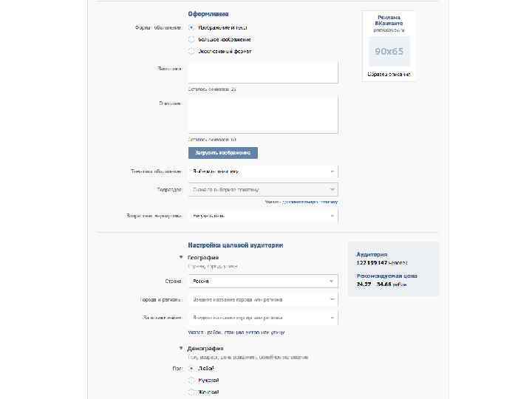This screenshot has width=532, height=399.
Task: Open the 'Подраздел' dropdown
Action: click(x=262, y=189)
